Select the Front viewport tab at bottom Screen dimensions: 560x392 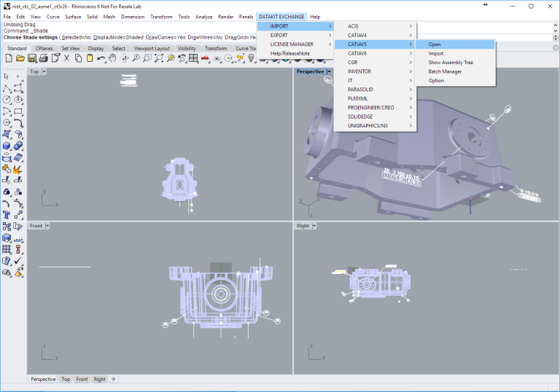pos(82,379)
